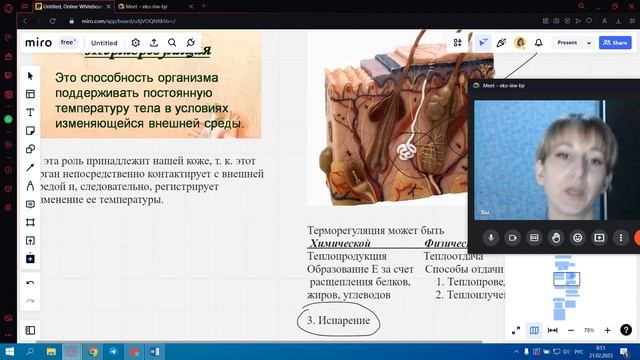Open more apps plus icon in toolbar
This screenshot has width=640, height=360.
pyautogui.click(x=30, y=258)
